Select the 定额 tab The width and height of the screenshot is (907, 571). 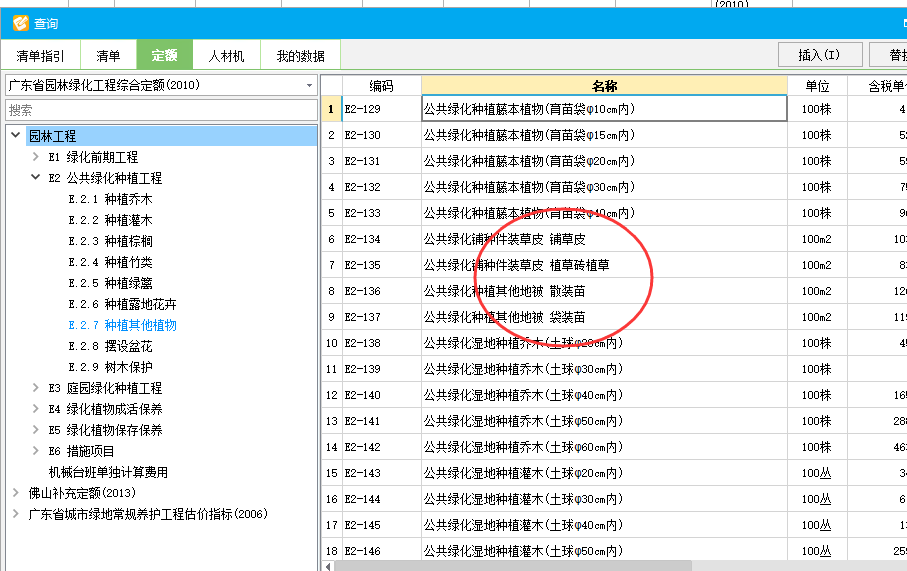tap(164, 56)
